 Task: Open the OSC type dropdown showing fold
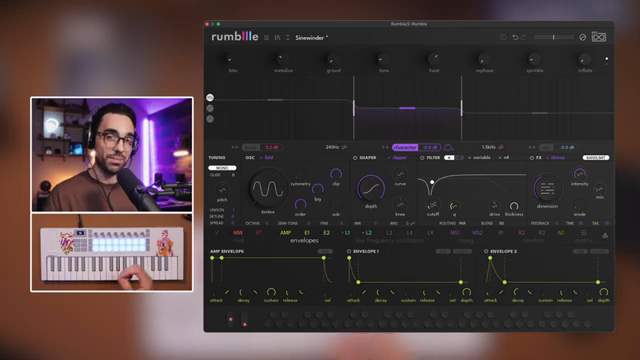[267, 158]
